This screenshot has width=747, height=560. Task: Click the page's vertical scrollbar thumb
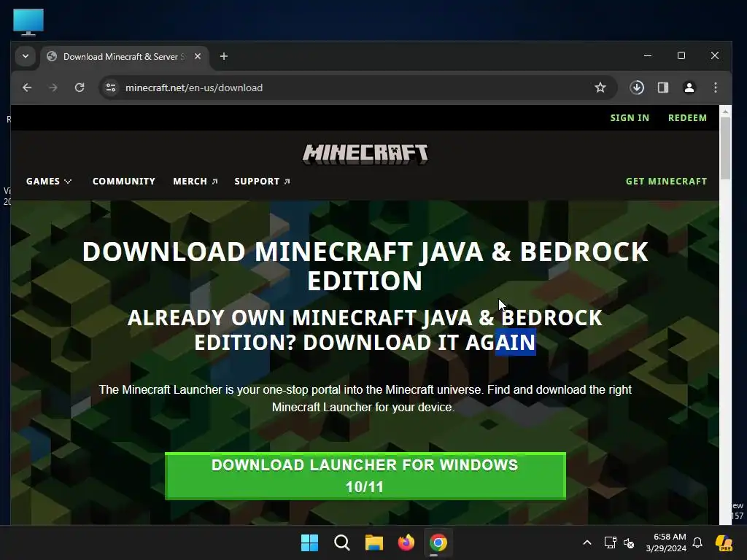pos(725,147)
